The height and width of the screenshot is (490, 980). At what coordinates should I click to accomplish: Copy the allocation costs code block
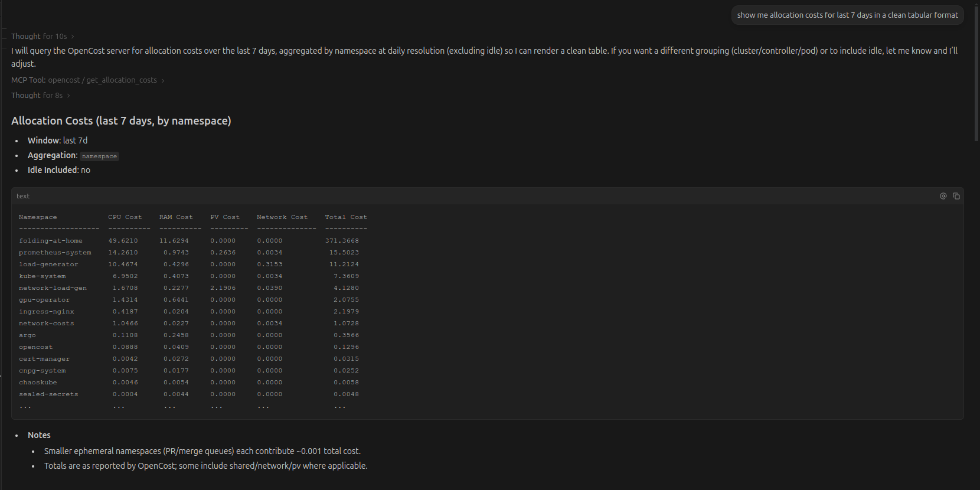tap(956, 196)
